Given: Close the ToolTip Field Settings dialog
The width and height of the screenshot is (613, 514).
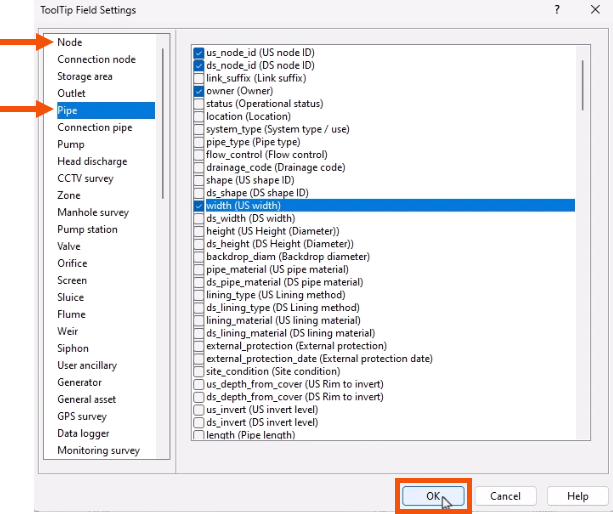Looking at the screenshot, I should tap(595, 9).
